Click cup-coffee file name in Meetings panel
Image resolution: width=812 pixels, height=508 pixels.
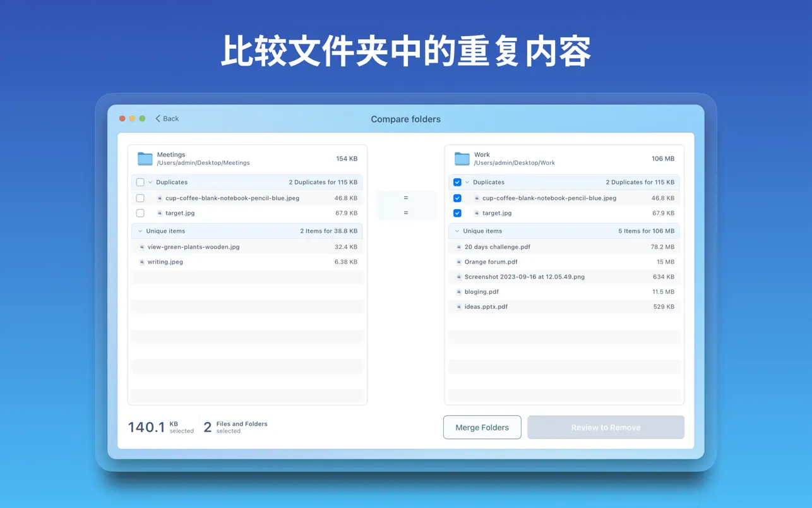coord(232,198)
